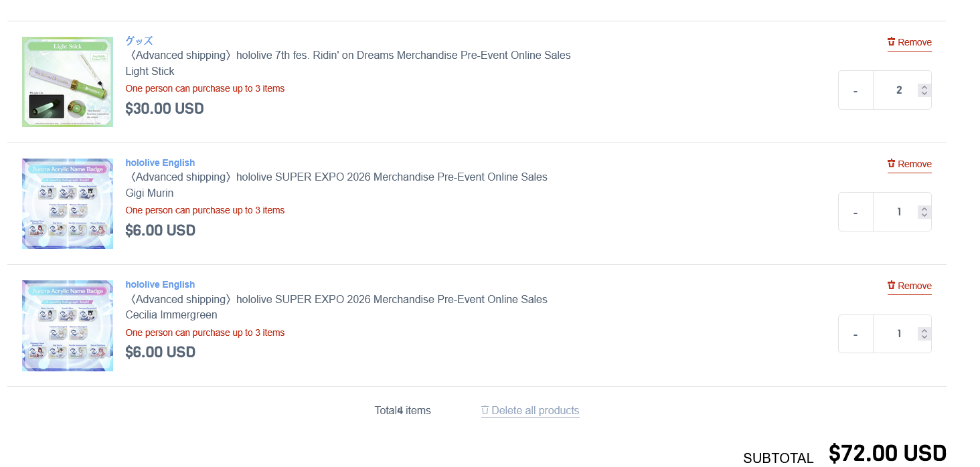Screen dimensions: 980x467
Task: Click the purchase limit notice under Light Stick
Action: (x=205, y=88)
